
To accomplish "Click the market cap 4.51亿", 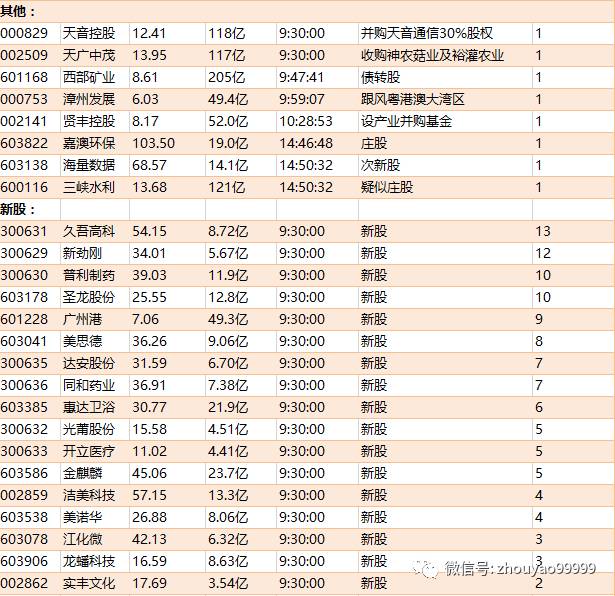I will point(228,429).
